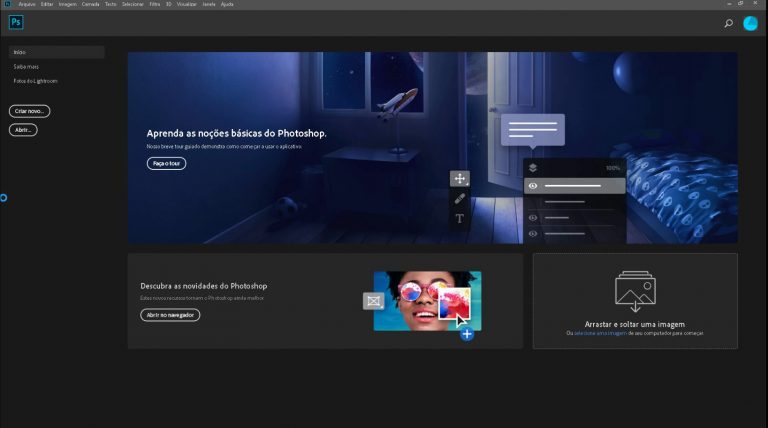Viewport: 768px width, 428px height.
Task: Click Arrastar e soltar uma imagem text
Action: (x=635, y=324)
